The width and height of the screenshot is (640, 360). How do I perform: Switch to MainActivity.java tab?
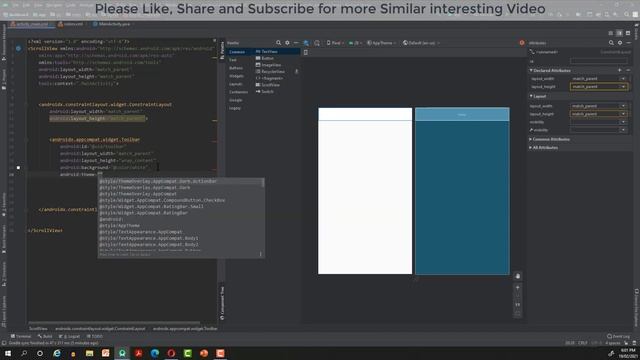coord(111,24)
